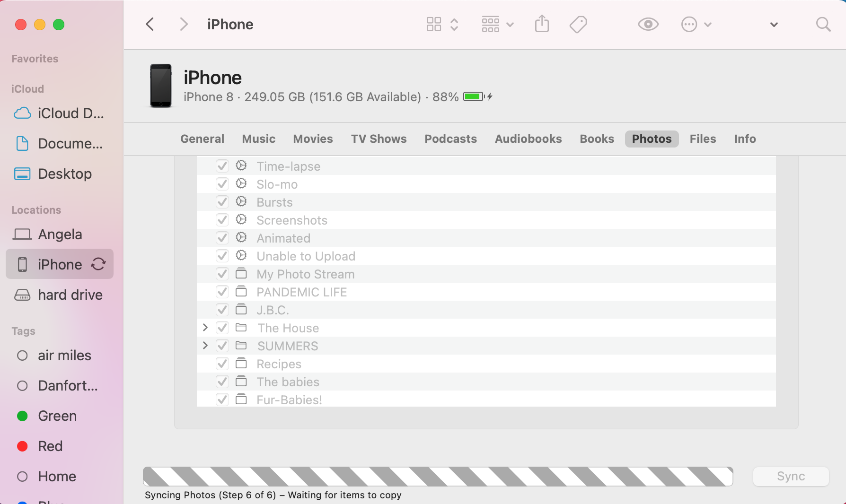The height and width of the screenshot is (504, 846).
Task: Select the Red tag
Action: point(59,446)
